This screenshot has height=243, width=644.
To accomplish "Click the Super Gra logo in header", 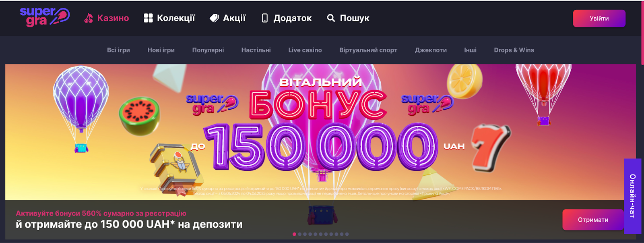I will pos(45,17).
